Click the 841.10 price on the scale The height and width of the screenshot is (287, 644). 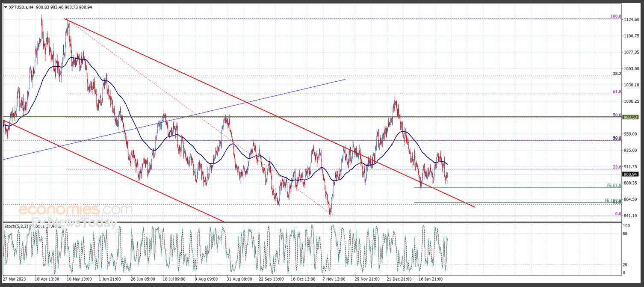(630, 216)
